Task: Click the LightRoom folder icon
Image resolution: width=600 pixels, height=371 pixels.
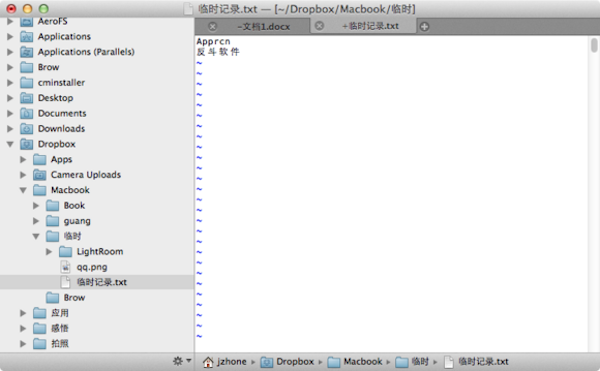Action: tap(65, 251)
